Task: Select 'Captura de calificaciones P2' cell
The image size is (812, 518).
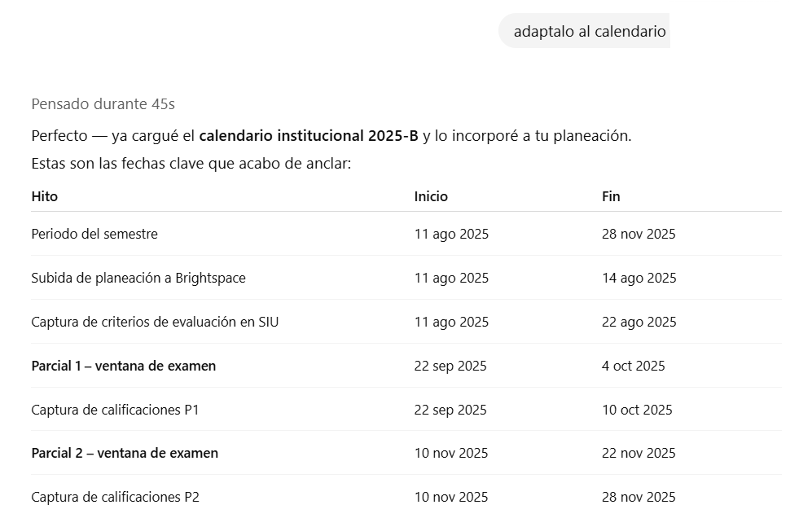Action: [x=115, y=497]
